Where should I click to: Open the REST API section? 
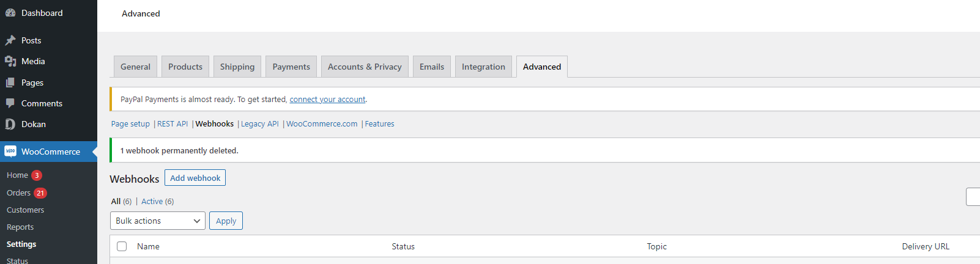[x=173, y=124]
